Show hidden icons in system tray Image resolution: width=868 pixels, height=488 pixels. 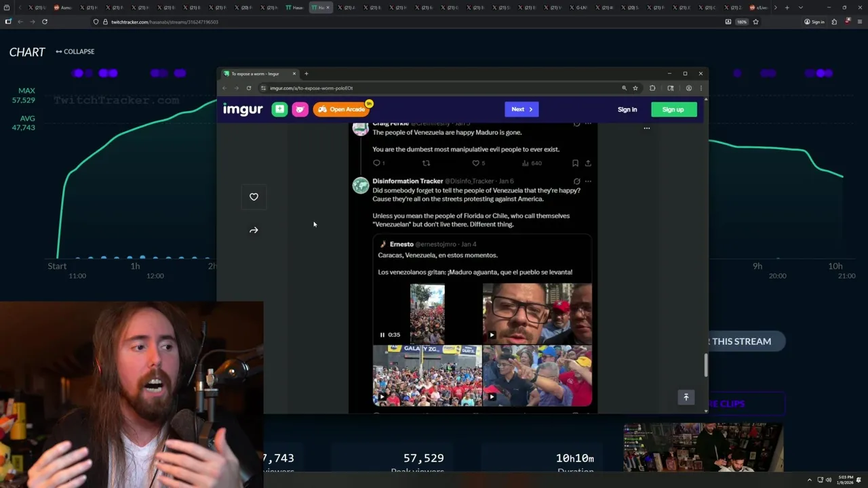809,480
